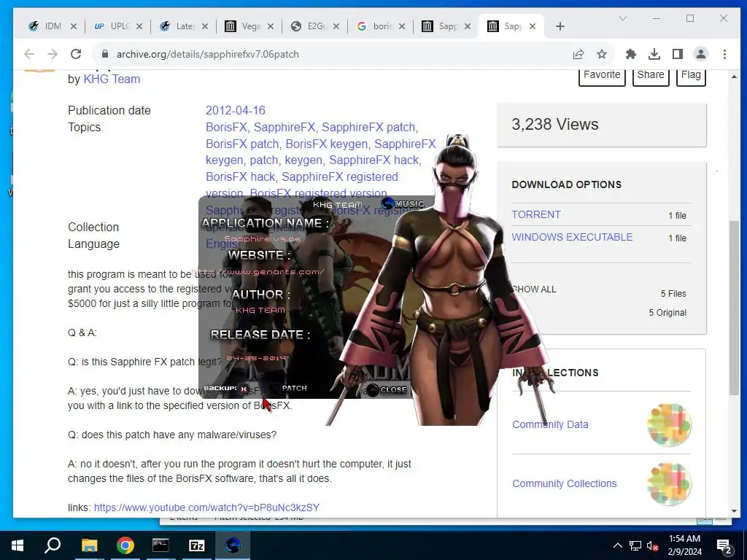Click the scrollbar down arrow

pyautogui.click(x=734, y=511)
